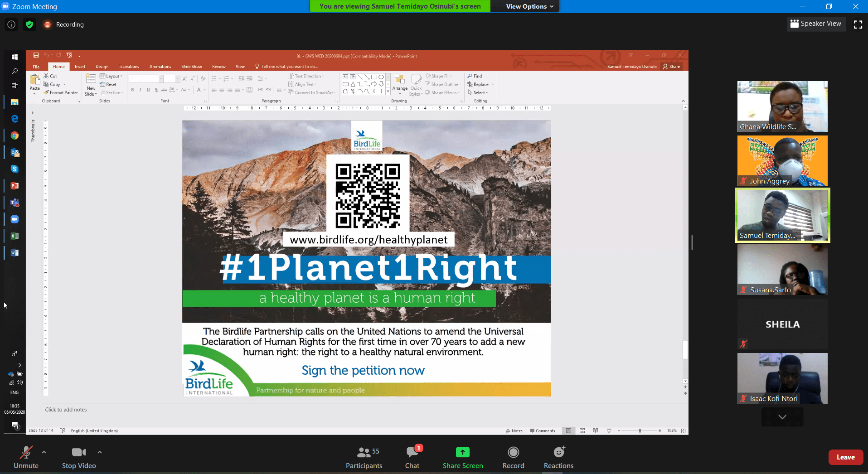The width and height of the screenshot is (868, 474).
Task: Toggle Italic formatting in Font group
Action: pyautogui.click(x=140, y=90)
